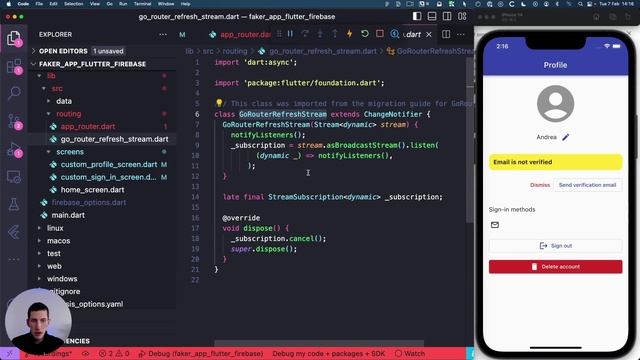The height and width of the screenshot is (360, 640).
Task: Open the Explorer view in activity bar
Action: coord(14,39)
